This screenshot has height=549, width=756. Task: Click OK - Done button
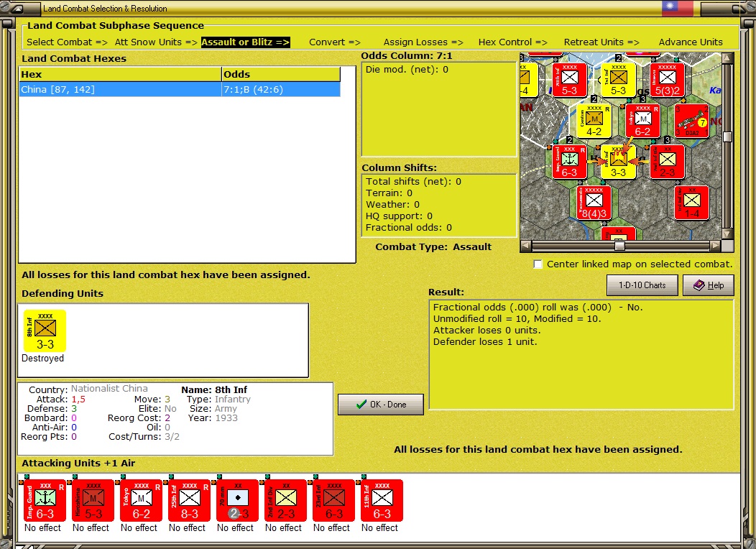click(381, 405)
